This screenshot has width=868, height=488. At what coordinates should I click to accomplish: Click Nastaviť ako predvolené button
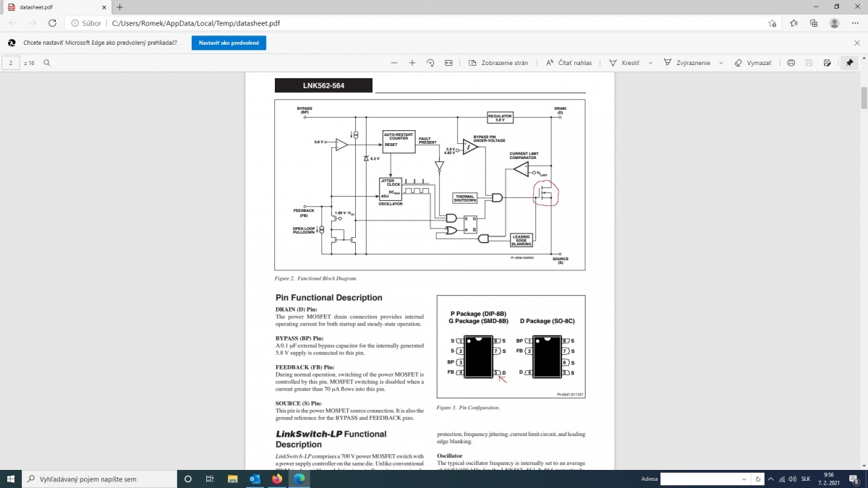(x=229, y=43)
